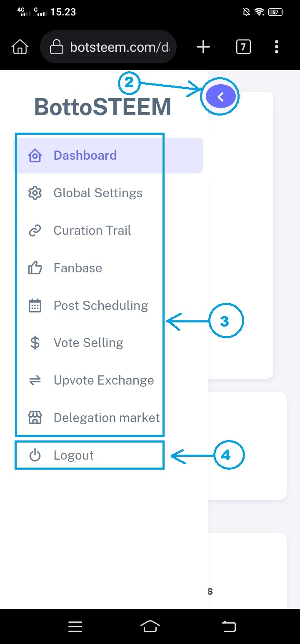
Task: Open the Curation Trail page
Action: tap(92, 231)
